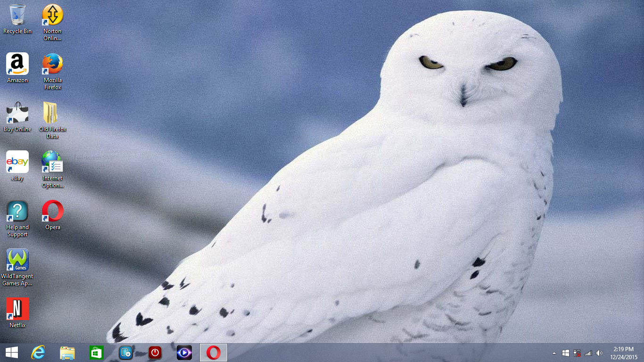This screenshot has height=362, width=644.
Task: Show hidden system tray icons
Action: [x=554, y=353]
